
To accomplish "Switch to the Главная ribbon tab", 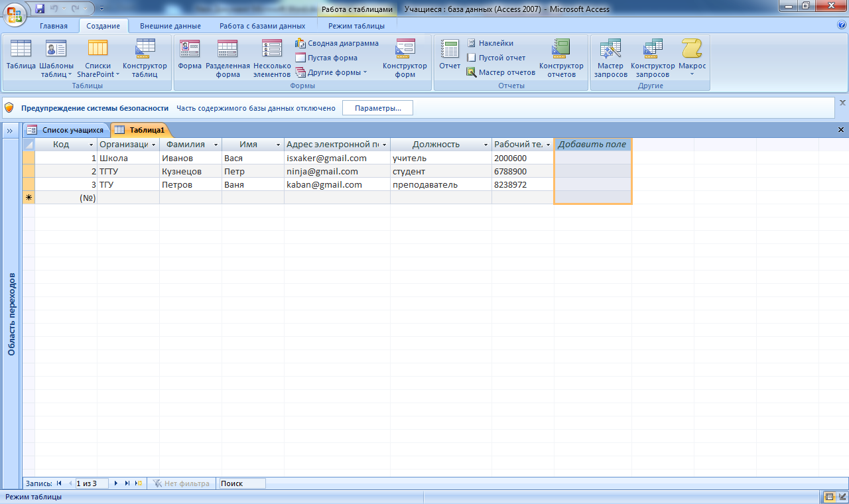I will (x=54, y=26).
